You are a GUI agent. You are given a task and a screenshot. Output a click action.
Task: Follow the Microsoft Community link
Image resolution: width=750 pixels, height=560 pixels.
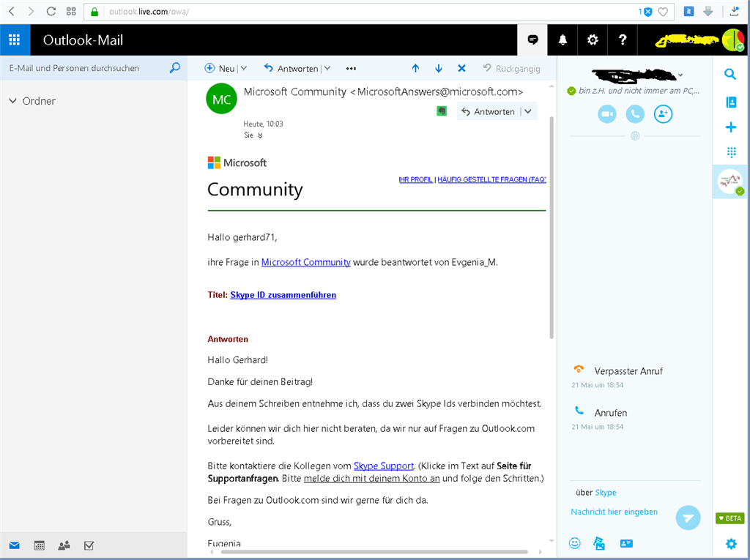click(x=305, y=262)
